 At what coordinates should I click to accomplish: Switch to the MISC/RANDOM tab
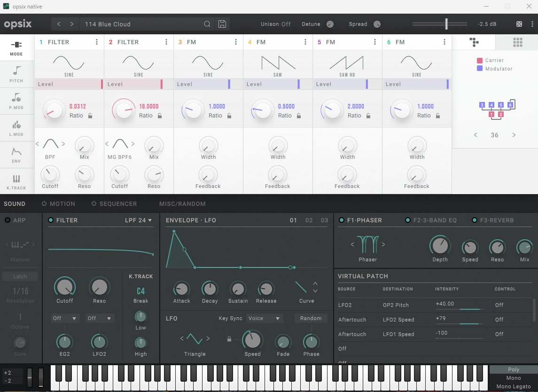coord(182,204)
